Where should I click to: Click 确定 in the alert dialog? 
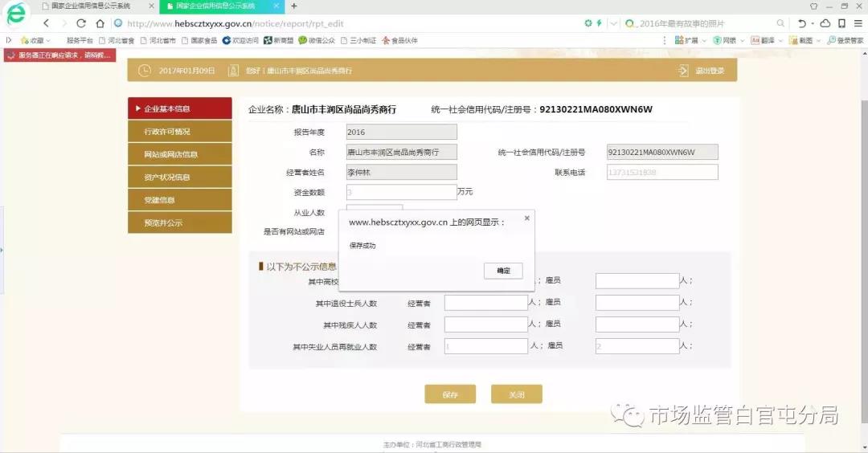point(503,271)
